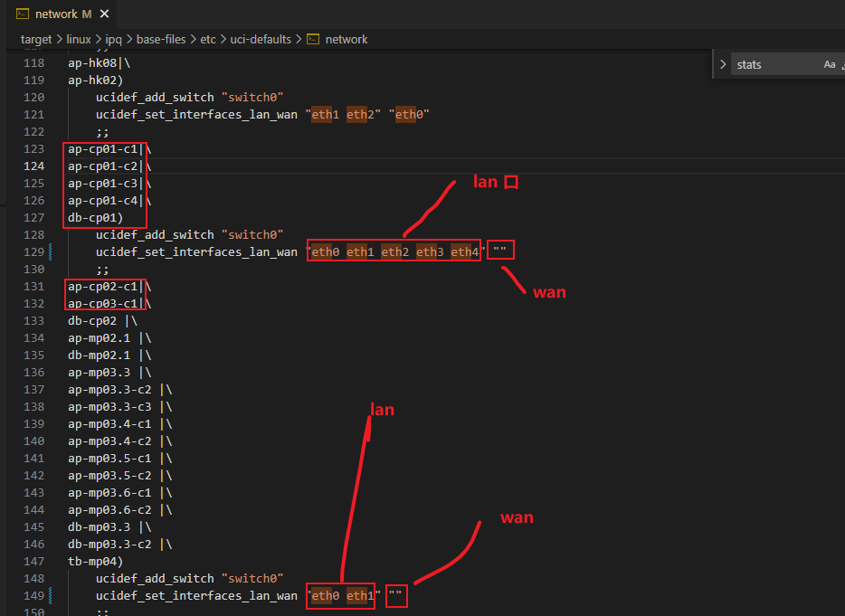Image resolution: width=845 pixels, height=616 pixels.
Task: Click eth1 on line 149
Action: (360, 595)
